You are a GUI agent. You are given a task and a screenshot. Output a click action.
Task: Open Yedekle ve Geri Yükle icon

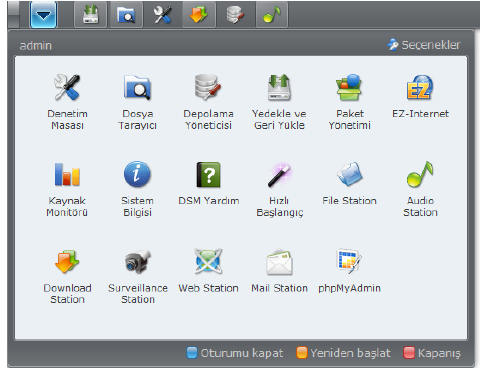tap(279, 87)
